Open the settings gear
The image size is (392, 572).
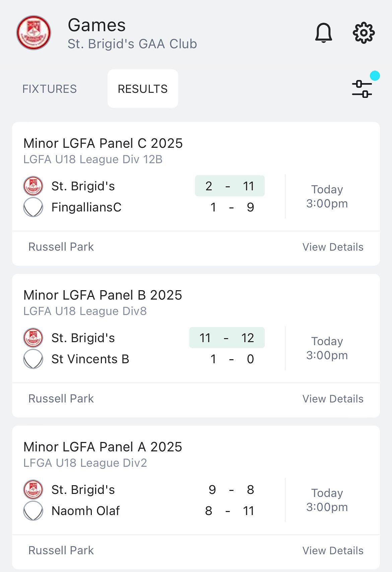tap(364, 33)
